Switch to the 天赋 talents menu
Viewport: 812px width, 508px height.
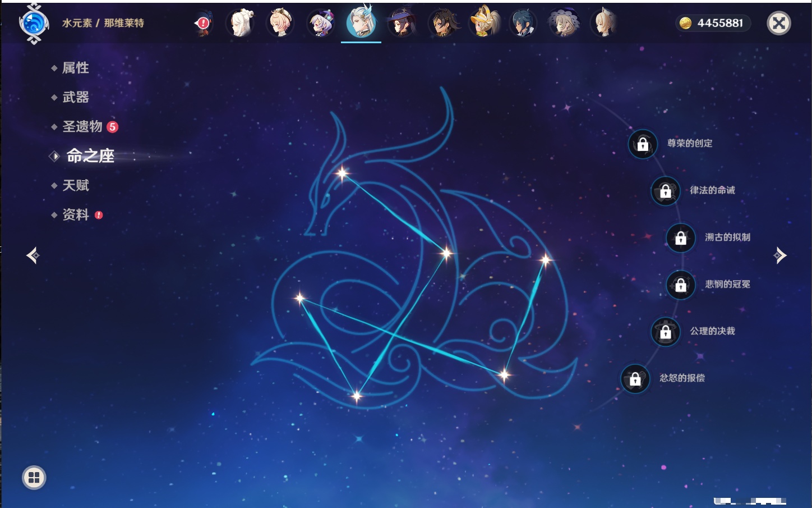(75, 185)
